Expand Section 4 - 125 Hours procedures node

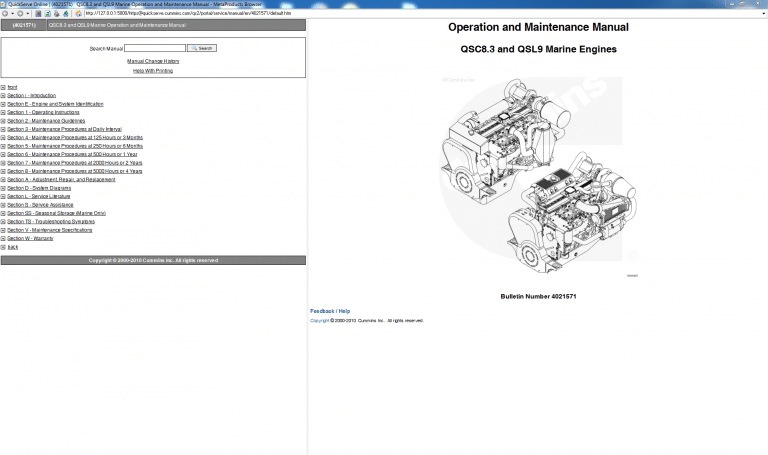coord(3,138)
